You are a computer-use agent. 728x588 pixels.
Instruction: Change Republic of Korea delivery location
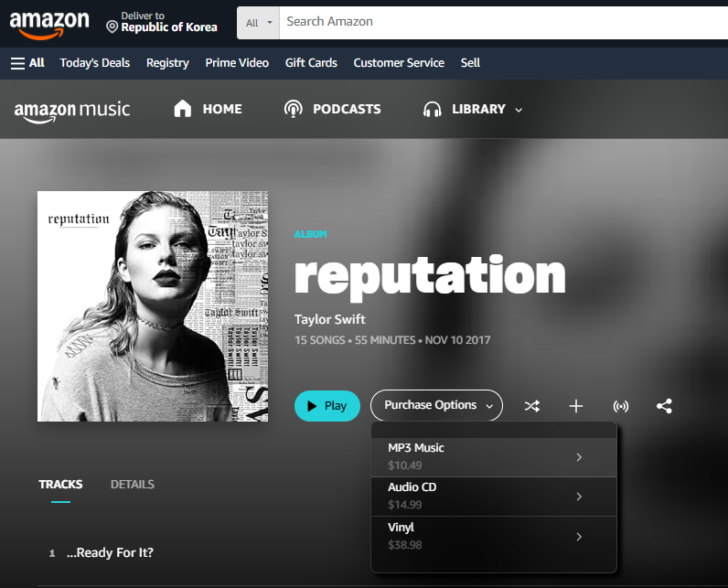click(x=169, y=27)
